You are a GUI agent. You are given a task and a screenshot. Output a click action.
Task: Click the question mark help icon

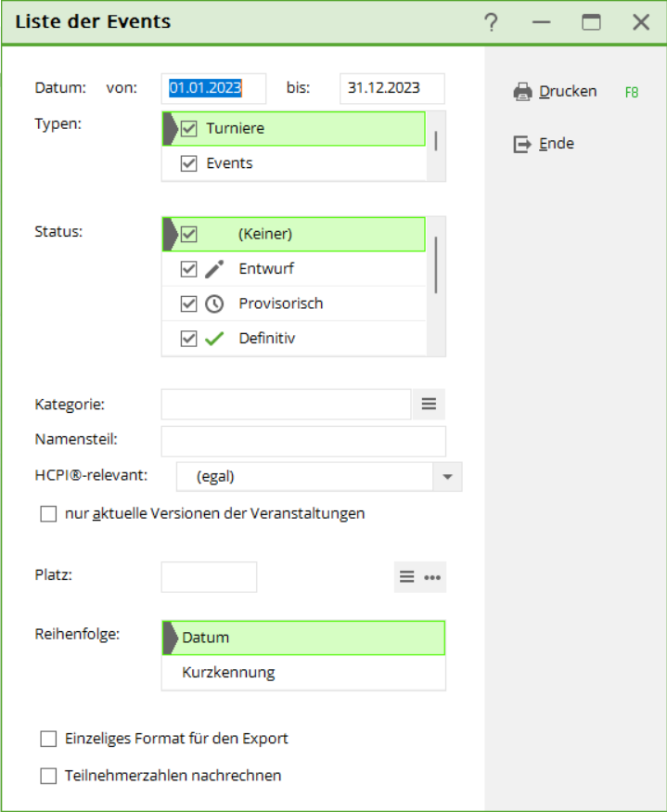click(x=492, y=22)
